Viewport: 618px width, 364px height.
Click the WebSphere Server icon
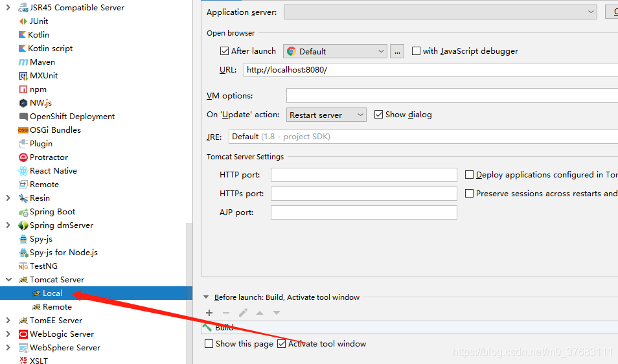click(x=23, y=348)
